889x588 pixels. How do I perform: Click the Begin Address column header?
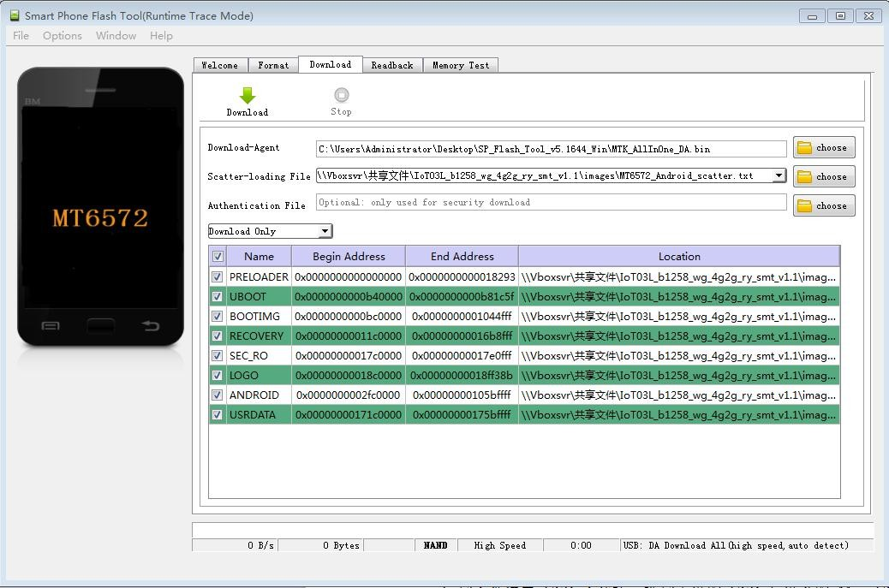[x=349, y=257]
